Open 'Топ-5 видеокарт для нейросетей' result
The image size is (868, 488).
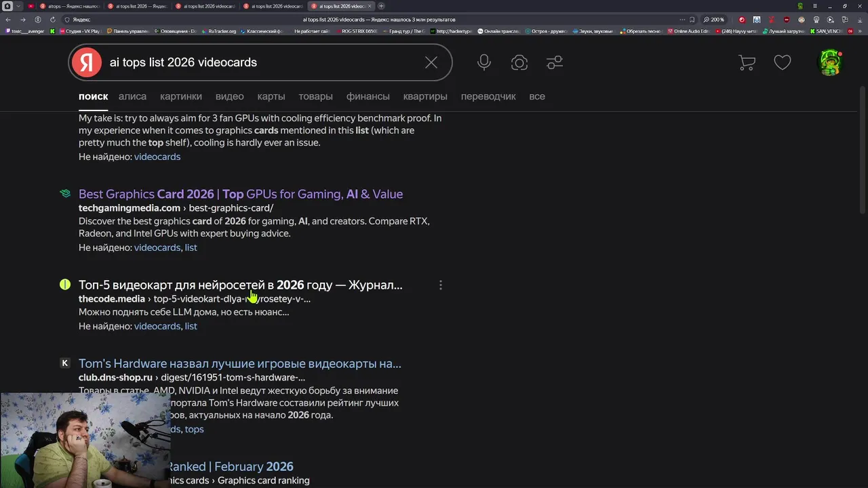[x=241, y=285]
